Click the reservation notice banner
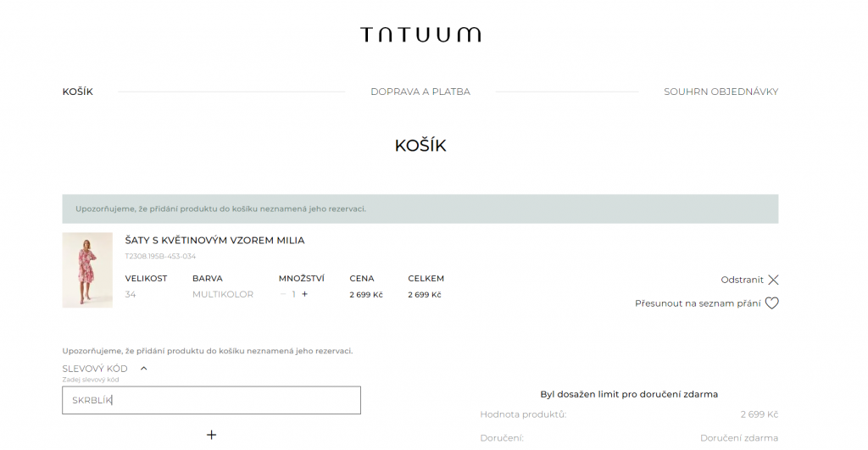868x450 pixels. (x=420, y=208)
